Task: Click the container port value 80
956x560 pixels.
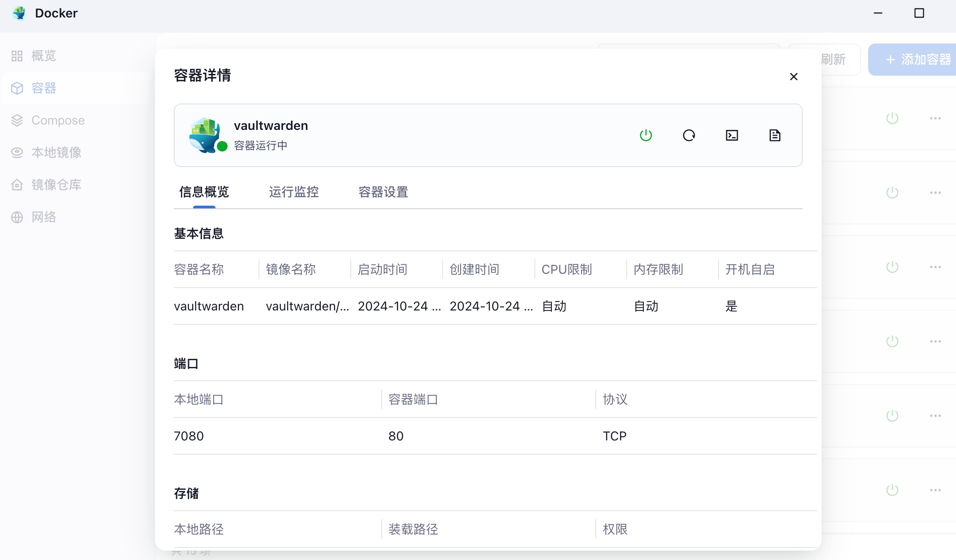Action: click(396, 436)
